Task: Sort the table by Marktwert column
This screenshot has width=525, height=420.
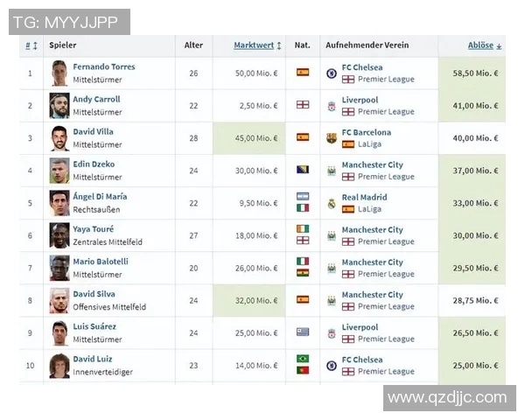Action: pos(254,45)
